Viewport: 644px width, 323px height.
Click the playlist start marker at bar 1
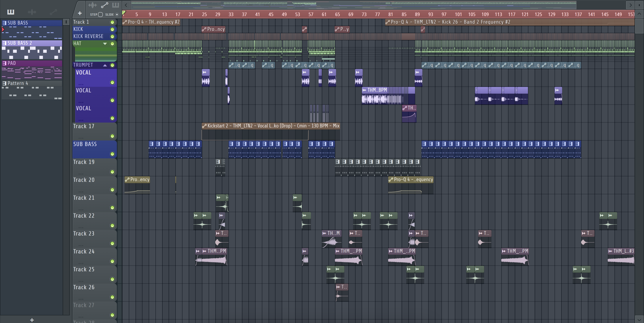point(124,13)
